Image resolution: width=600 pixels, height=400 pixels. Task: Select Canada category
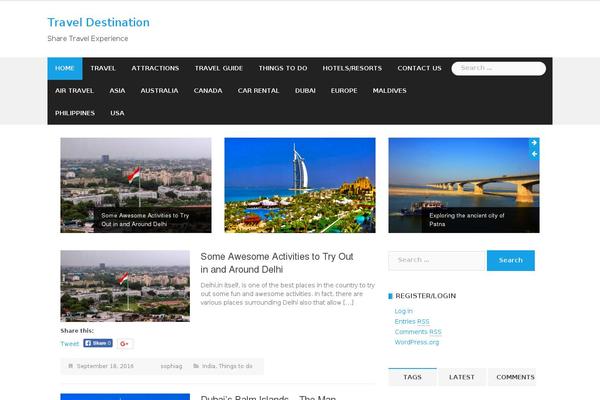click(x=208, y=91)
